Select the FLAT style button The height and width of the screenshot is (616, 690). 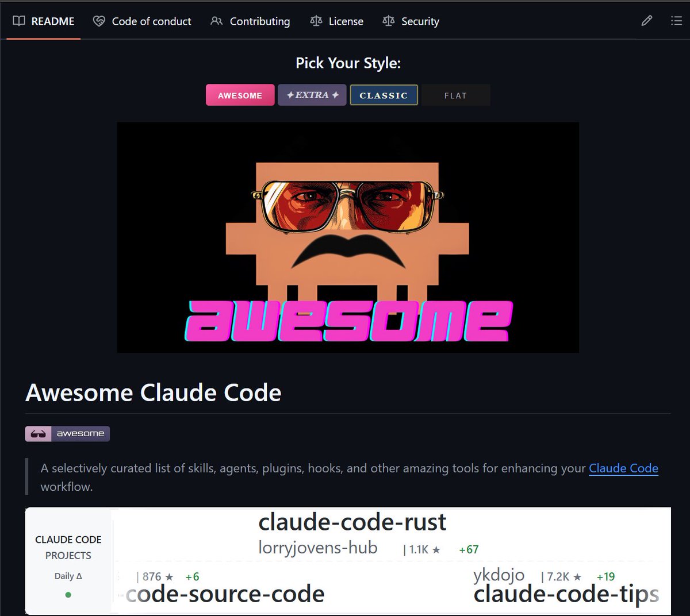455,95
